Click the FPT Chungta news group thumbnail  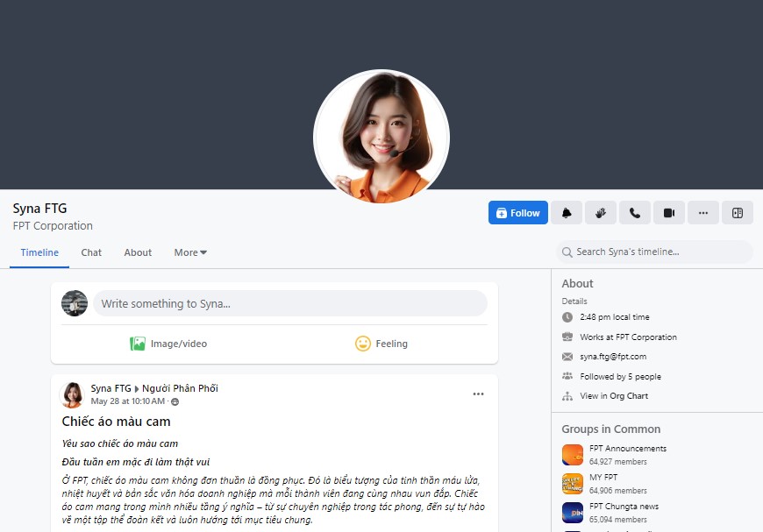573,513
